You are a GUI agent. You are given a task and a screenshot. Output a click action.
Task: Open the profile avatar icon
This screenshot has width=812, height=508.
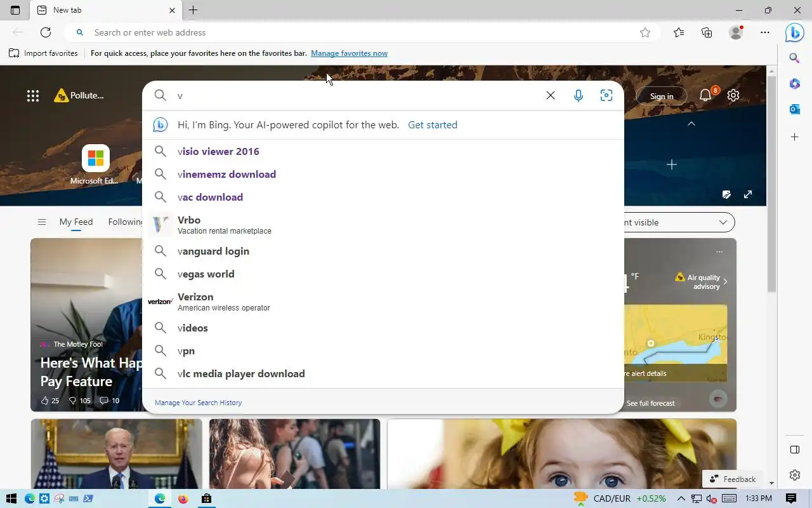(736, 32)
